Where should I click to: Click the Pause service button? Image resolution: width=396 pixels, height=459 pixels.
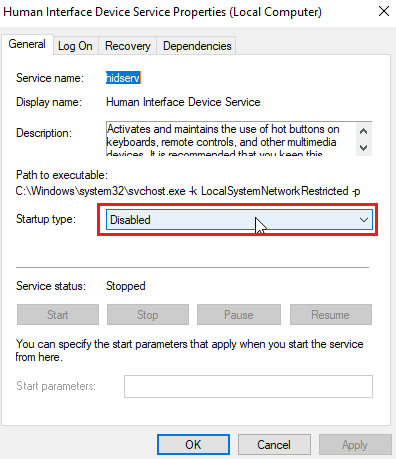pyautogui.click(x=239, y=315)
